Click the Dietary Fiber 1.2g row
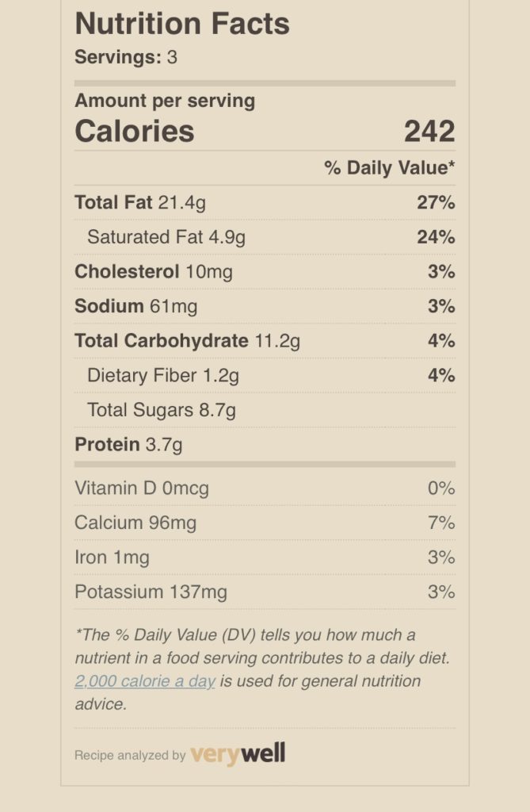Screen dimensions: 530x812 265,375
